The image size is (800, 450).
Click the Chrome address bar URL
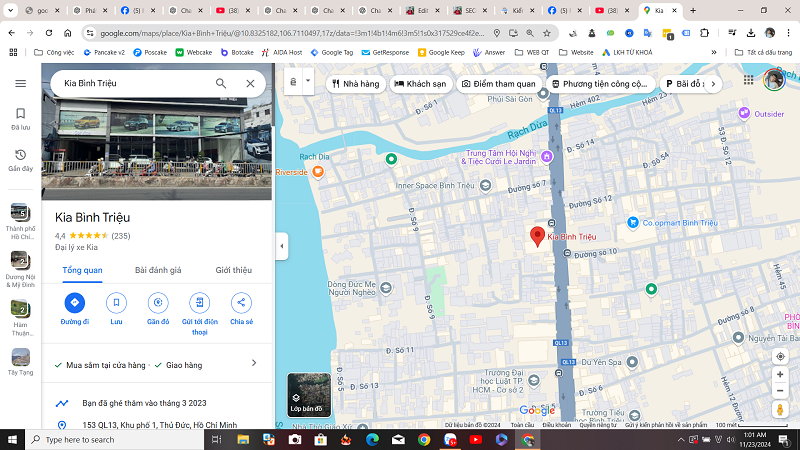click(x=292, y=33)
